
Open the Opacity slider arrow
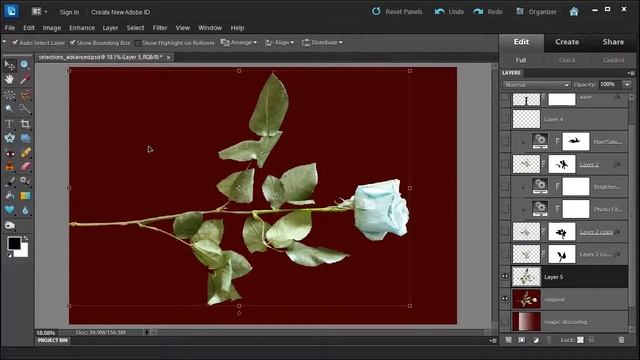click(x=627, y=84)
